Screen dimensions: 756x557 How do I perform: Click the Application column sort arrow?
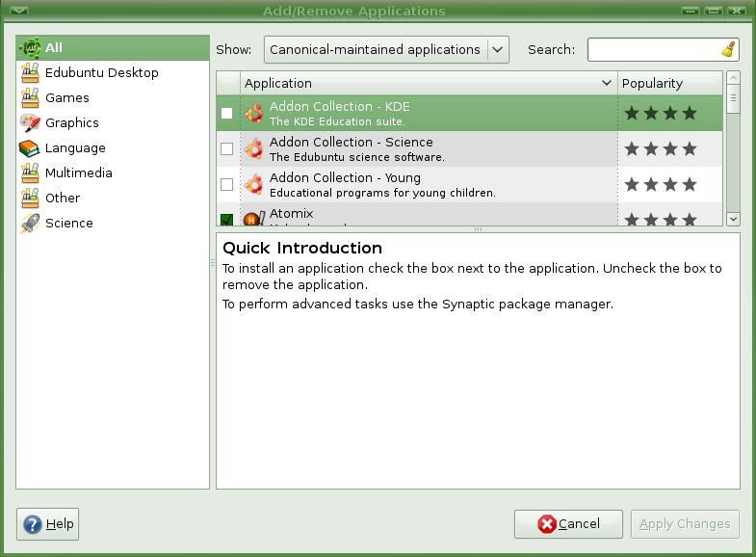606,83
